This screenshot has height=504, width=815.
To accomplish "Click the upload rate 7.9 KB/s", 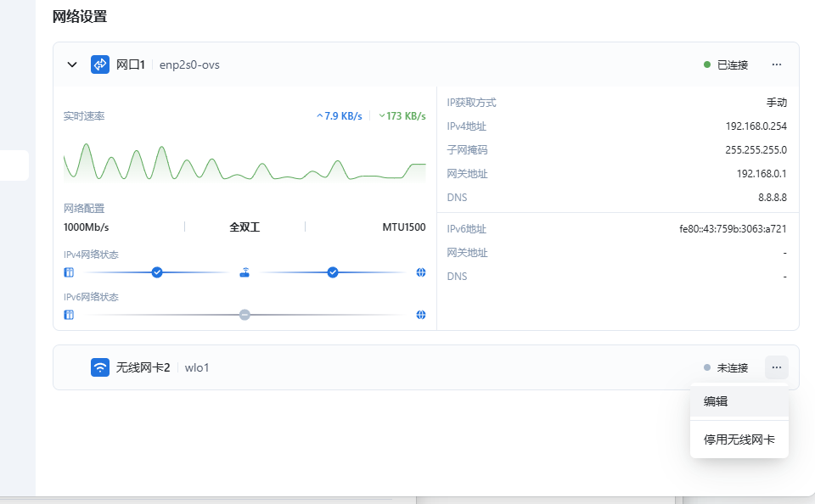I will pyautogui.click(x=340, y=116).
